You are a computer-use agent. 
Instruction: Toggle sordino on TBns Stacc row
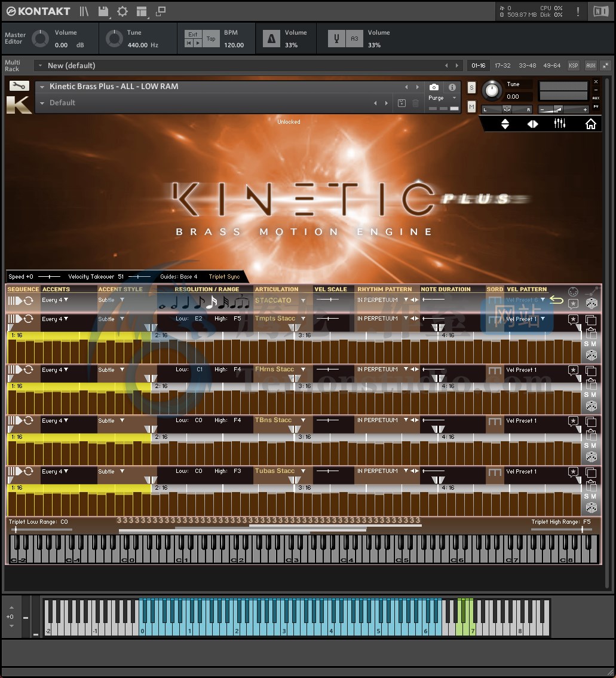point(495,421)
